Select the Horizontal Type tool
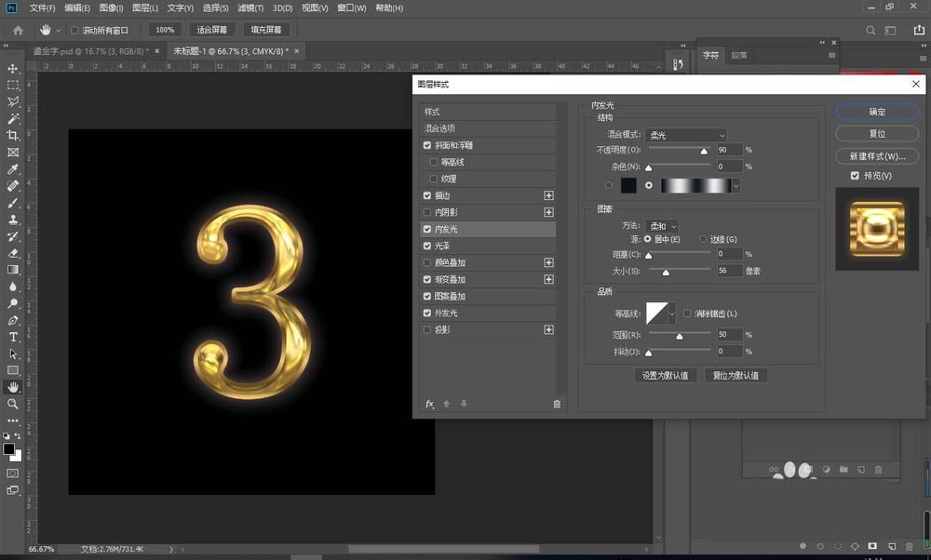Image resolution: width=931 pixels, height=560 pixels. coord(12,337)
